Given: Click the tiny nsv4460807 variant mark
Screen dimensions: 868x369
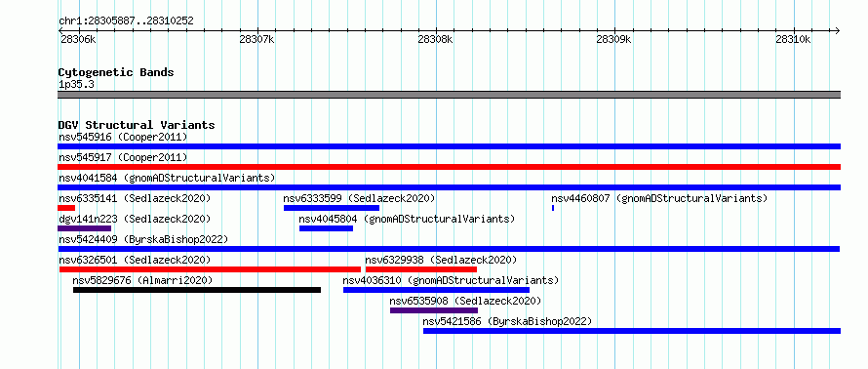Looking at the screenshot, I should 553,208.
